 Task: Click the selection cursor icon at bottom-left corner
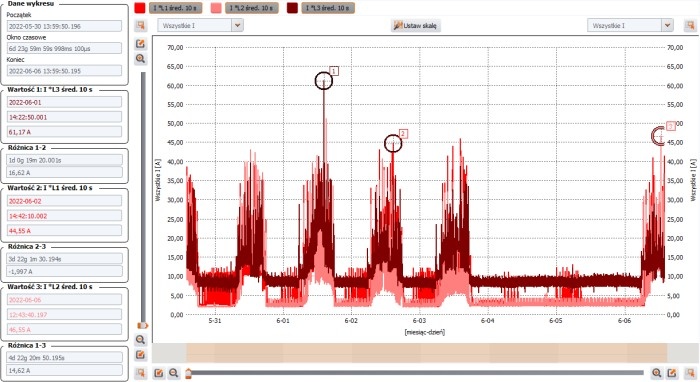(x=141, y=373)
